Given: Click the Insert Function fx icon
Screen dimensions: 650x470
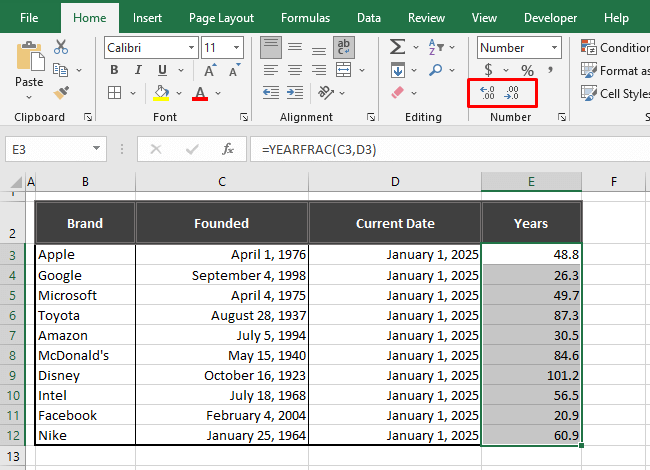Looking at the screenshot, I should point(228,149).
